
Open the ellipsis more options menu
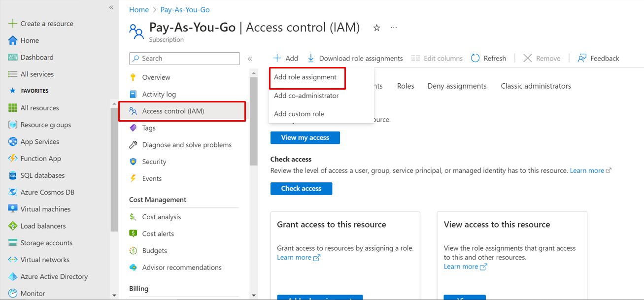click(394, 28)
